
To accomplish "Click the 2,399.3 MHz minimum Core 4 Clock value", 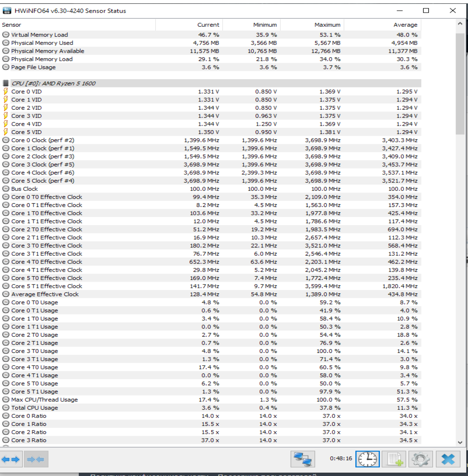I will 259,173.
